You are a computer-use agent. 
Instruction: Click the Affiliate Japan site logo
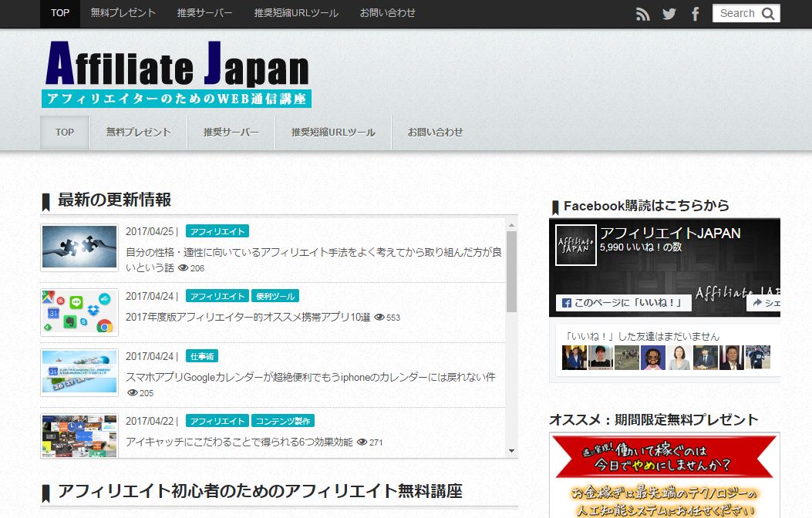pos(177,72)
